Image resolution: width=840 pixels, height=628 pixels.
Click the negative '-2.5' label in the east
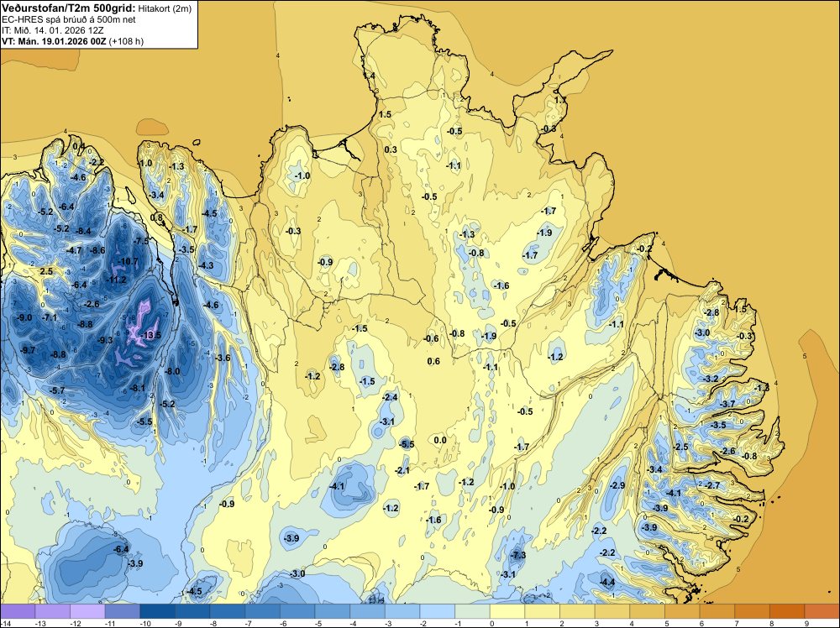tap(680, 447)
